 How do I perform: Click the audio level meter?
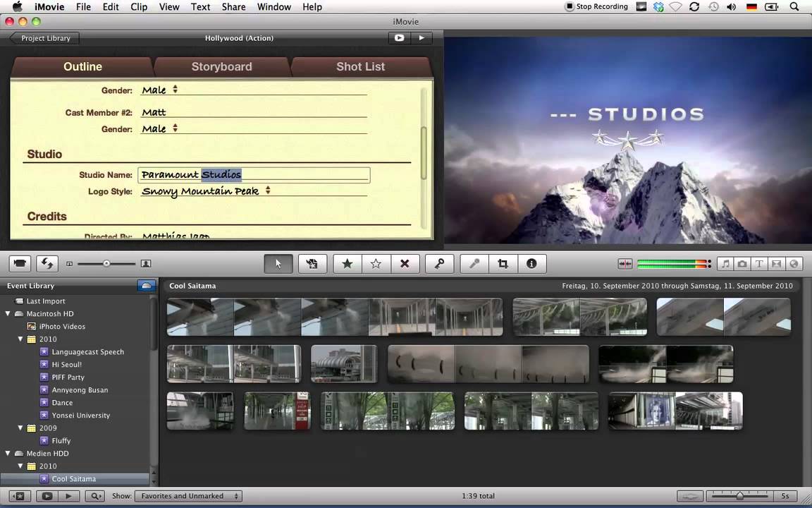point(675,264)
